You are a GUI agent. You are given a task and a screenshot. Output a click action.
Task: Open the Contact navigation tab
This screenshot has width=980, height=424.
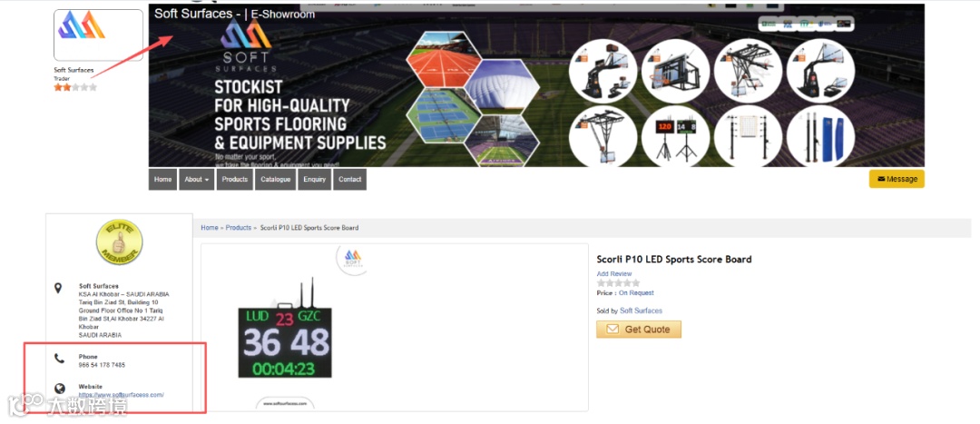click(x=350, y=179)
